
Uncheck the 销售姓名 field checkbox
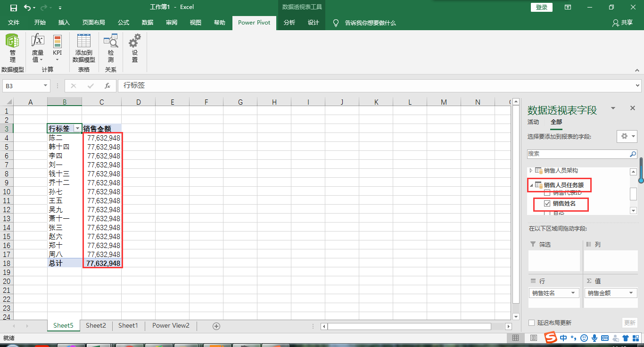coord(547,203)
